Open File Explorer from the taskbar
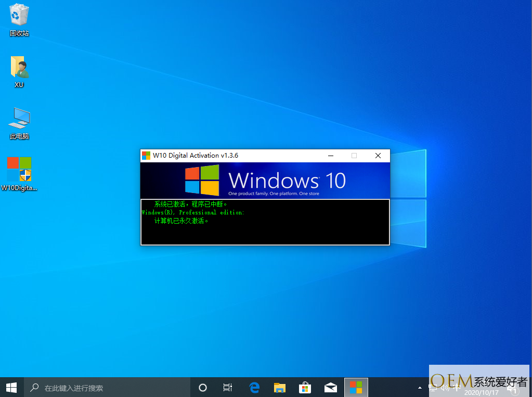The image size is (532, 397). [x=280, y=388]
